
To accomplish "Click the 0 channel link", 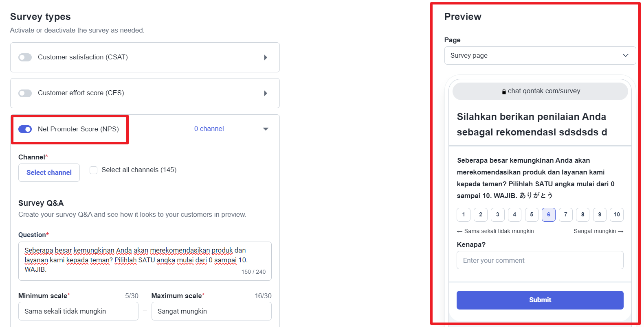I will point(209,129).
